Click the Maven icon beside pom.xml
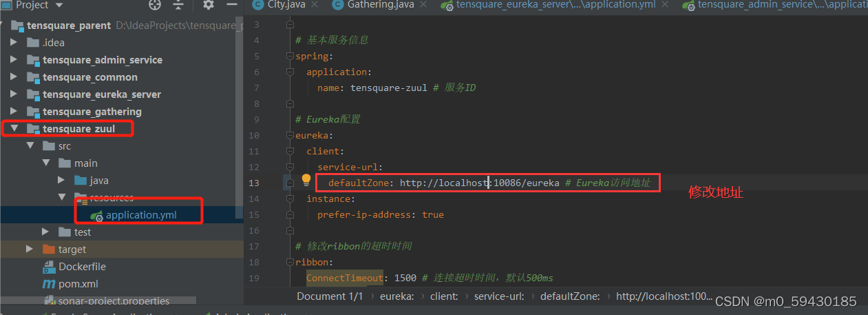 click(48, 284)
